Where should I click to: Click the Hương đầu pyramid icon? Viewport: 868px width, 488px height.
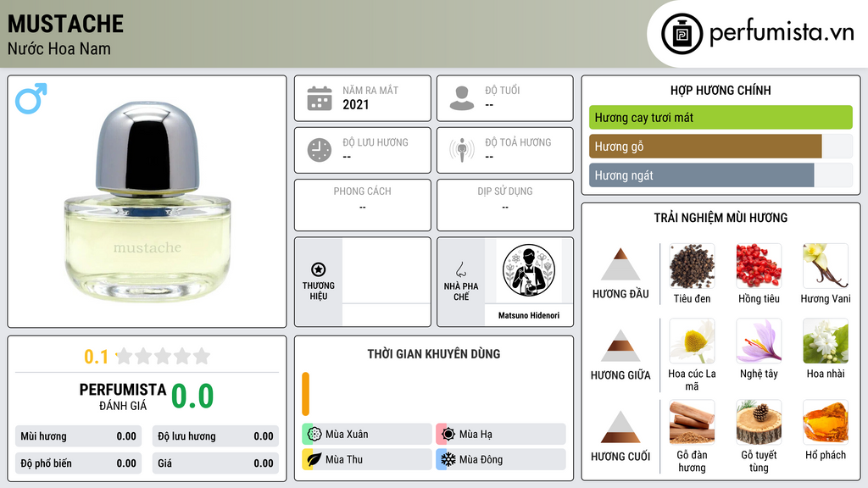620,264
